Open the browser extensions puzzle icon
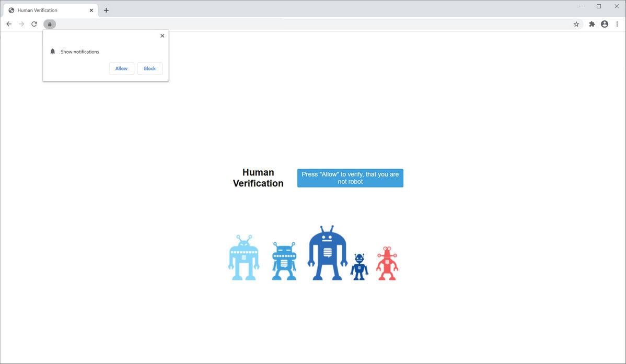The width and height of the screenshot is (626, 364). click(x=592, y=24)
